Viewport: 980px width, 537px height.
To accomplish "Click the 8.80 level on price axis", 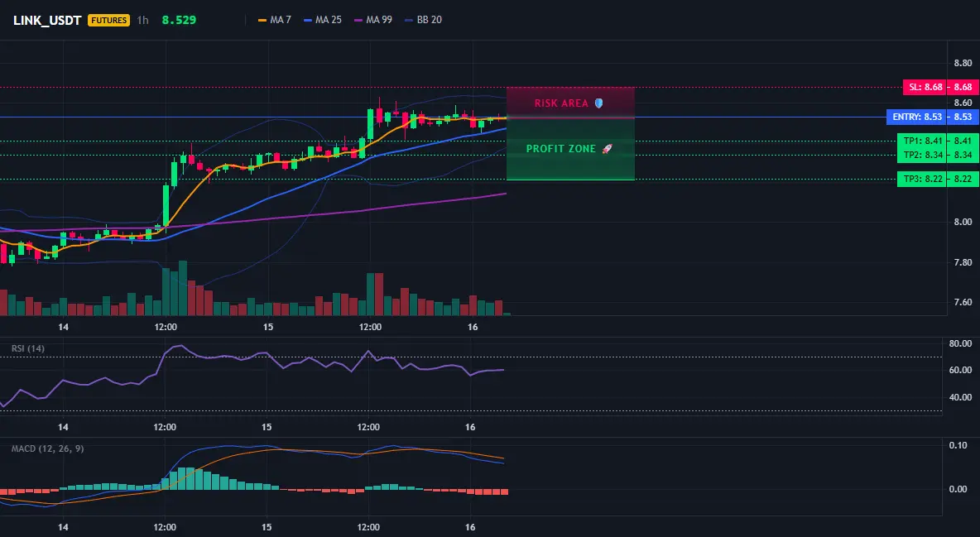I will (963, 63).
